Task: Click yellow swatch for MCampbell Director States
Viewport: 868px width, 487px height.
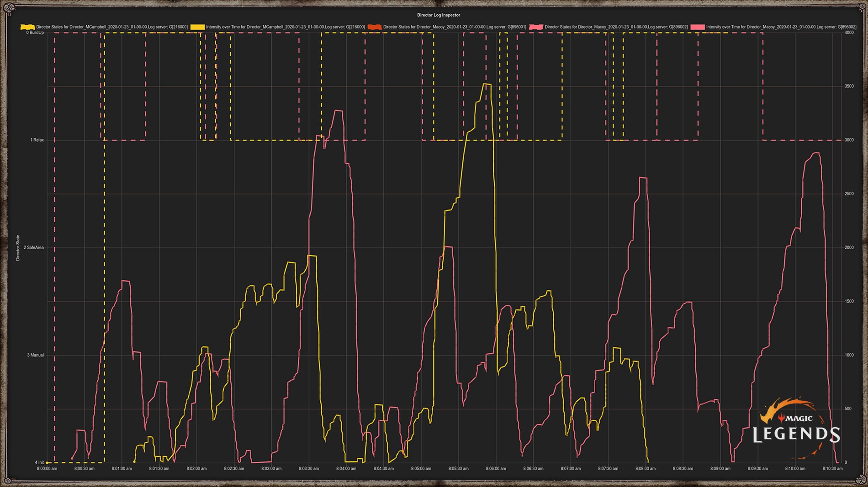Action: (27, 27)
